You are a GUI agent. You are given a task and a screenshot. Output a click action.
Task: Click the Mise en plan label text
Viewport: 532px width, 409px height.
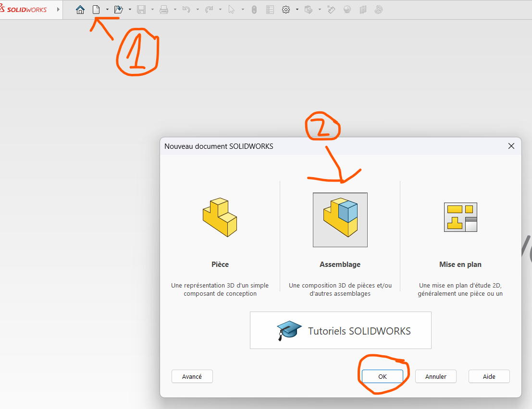point(460,265)
